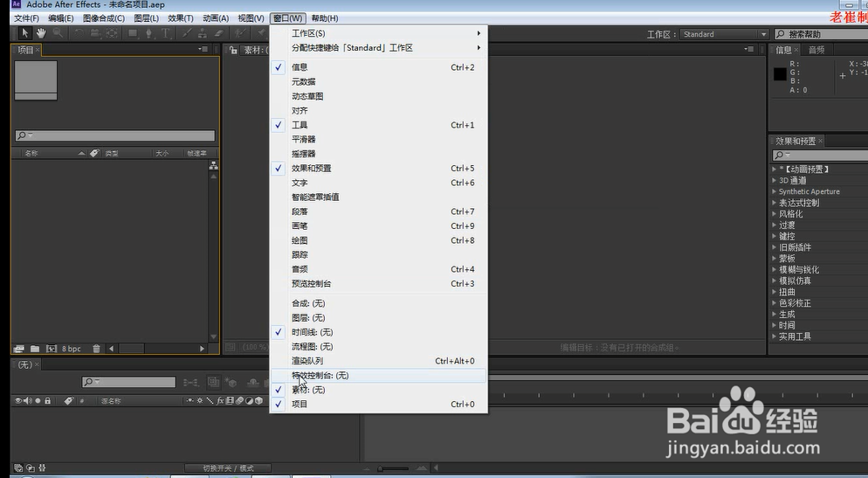Click the 类型 column header

coord(112,153)
